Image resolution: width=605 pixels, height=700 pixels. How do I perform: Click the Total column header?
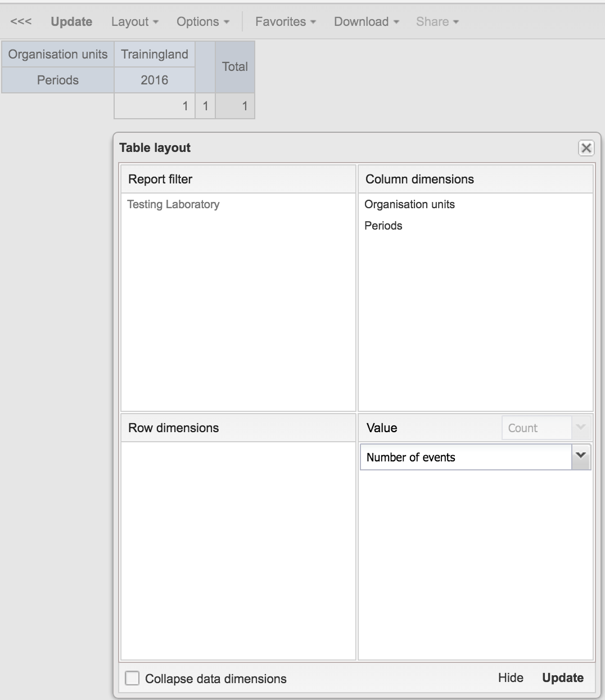tap(234, 66)
